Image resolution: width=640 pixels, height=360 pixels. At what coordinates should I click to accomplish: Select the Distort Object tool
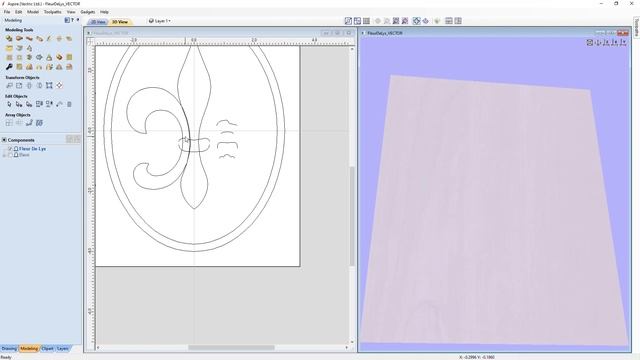pos(49,86)
